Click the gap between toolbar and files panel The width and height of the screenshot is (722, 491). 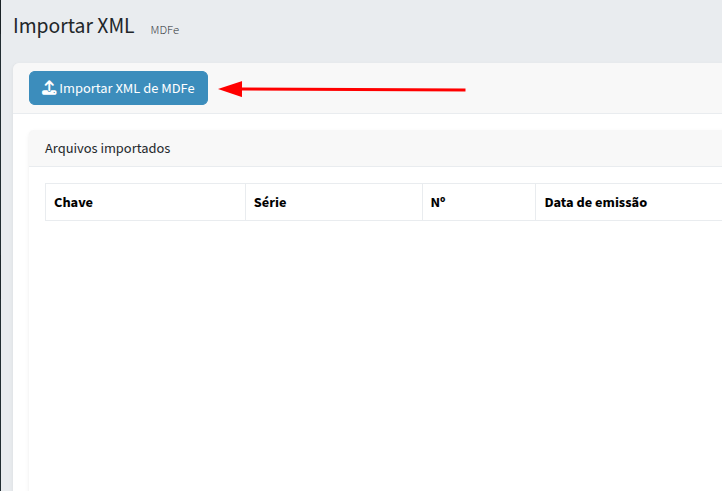click(370, 121)
